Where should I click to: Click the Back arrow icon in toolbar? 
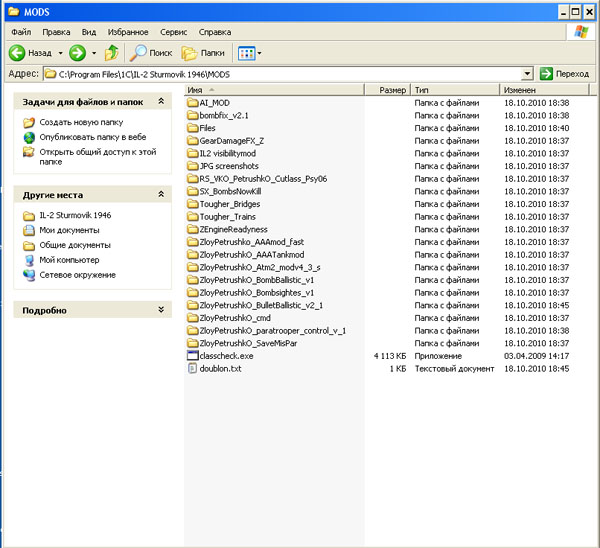(x=17, y=52)
